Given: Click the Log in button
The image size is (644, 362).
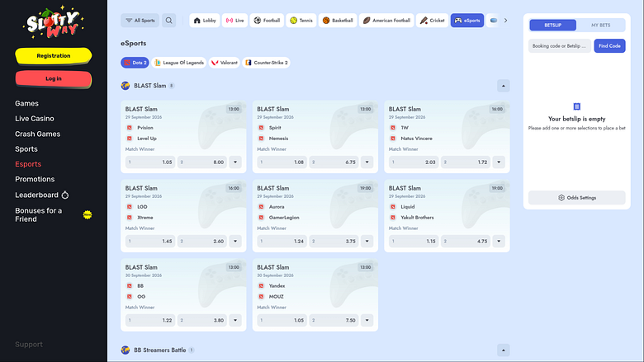Looking at the screenshot, I should point(54,79).
